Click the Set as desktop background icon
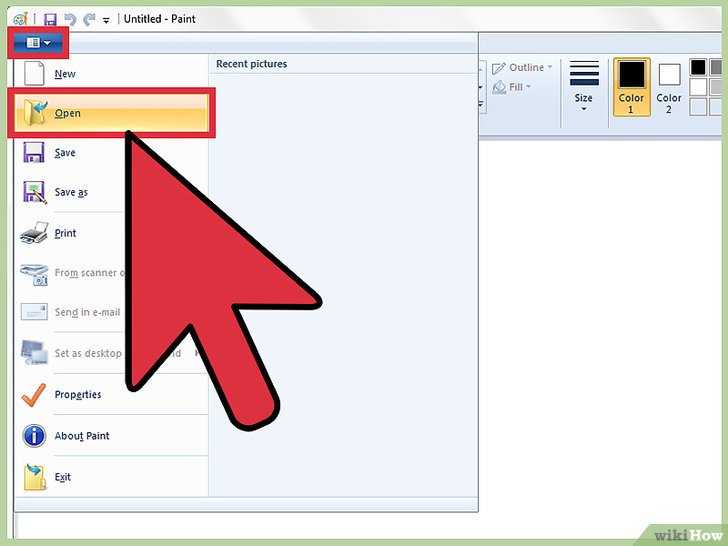The image size is (728, 546). (34, 353)
